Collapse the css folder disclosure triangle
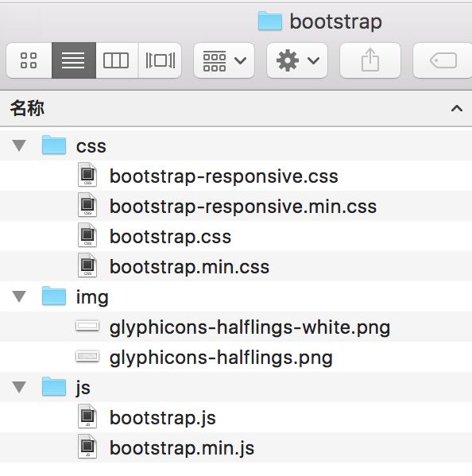This screenshot has width=472, height=476. pos(19,145)
